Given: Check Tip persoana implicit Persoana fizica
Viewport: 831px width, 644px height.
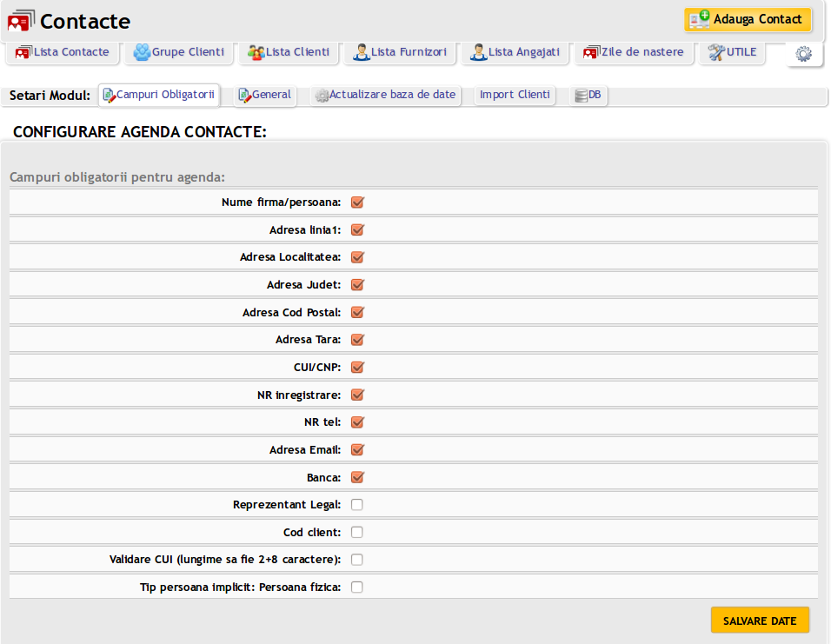Looking at the screenshot, I should coord(357,588).
